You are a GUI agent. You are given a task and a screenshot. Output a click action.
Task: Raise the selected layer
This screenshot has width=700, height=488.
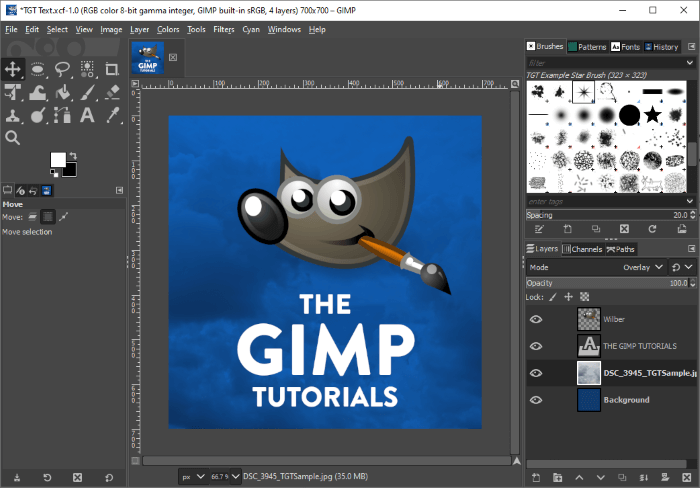pyautogui.click(x=579, y=478)
